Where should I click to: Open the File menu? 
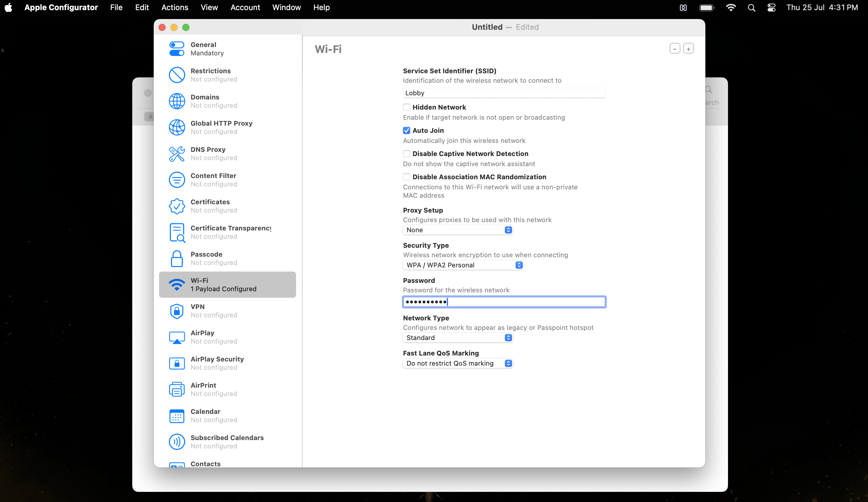coord(116,7)
